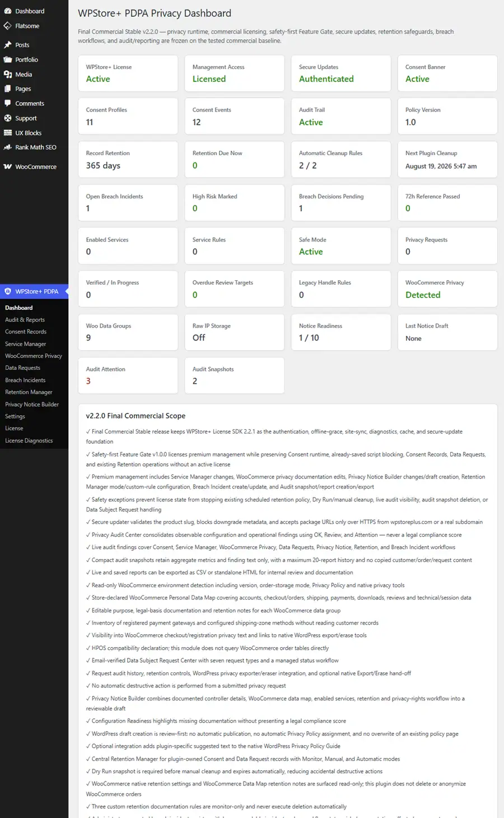
Task: Click the UX Blocks grid icon
Action: (x=8, y=133)
